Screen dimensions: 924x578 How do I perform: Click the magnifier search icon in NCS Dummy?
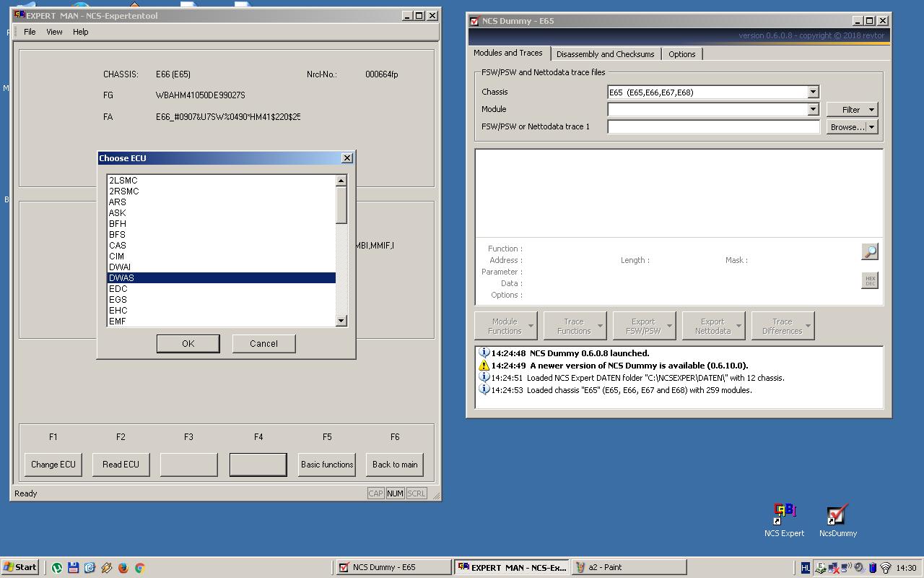tap(870, 251)
